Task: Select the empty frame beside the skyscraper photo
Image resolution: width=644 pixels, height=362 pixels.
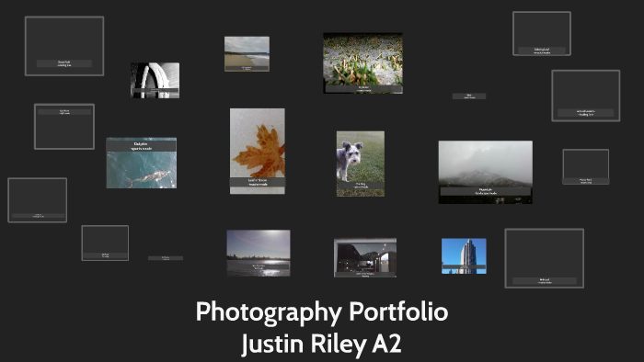Action: coord(545,258)
